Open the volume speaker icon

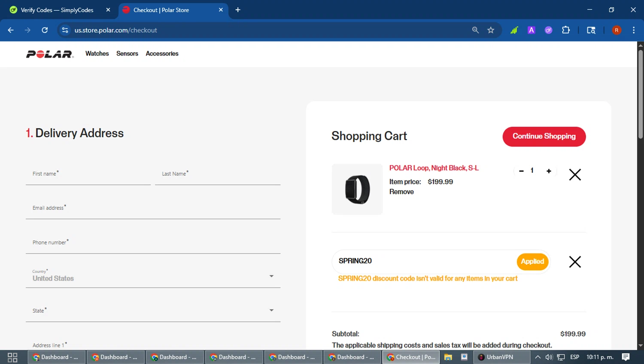click(x=549, y=357)
